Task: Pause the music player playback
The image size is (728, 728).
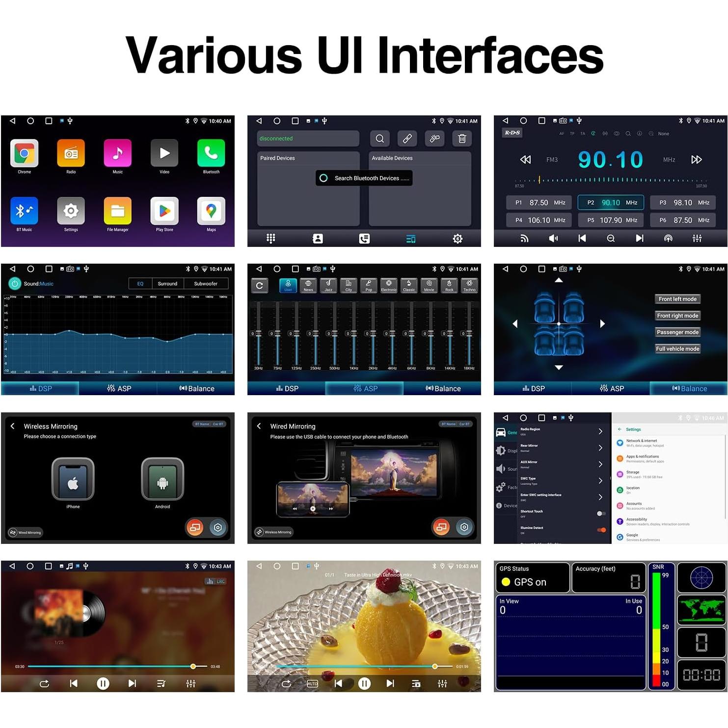Action: pos(103,683)
